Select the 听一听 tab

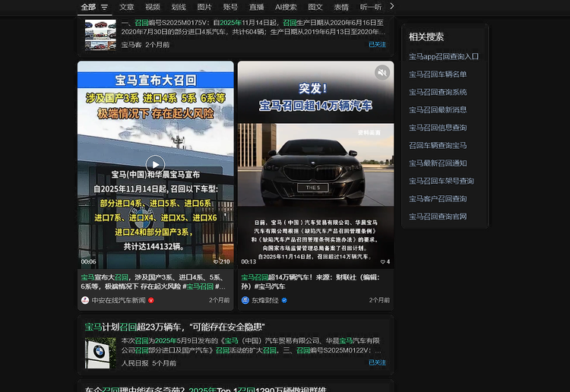(x=371, y=7)
